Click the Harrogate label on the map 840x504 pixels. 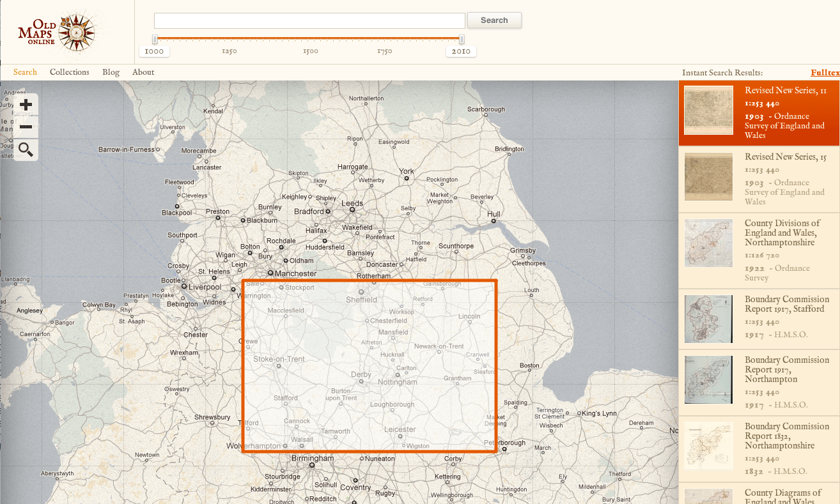(x=353, y=167)
